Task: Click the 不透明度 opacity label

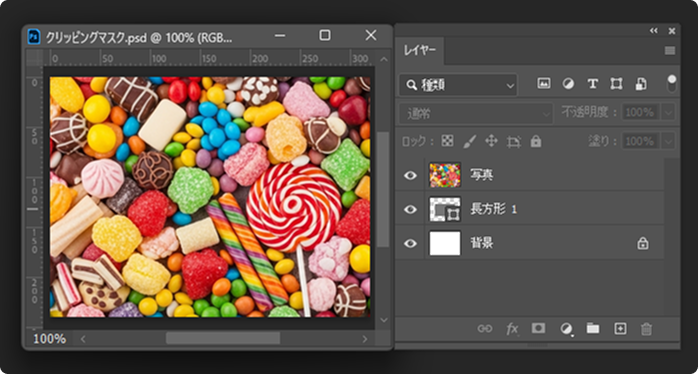Action: point(590,113)
